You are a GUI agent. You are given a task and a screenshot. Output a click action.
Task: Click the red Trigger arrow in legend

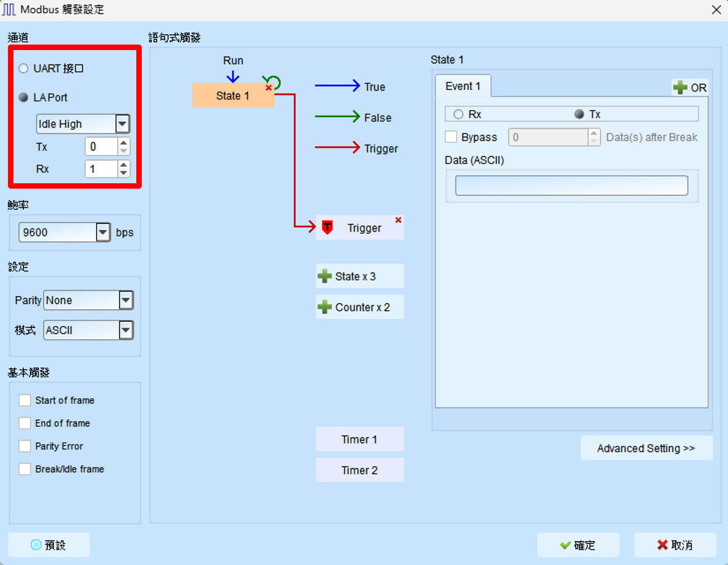[337, 148]
